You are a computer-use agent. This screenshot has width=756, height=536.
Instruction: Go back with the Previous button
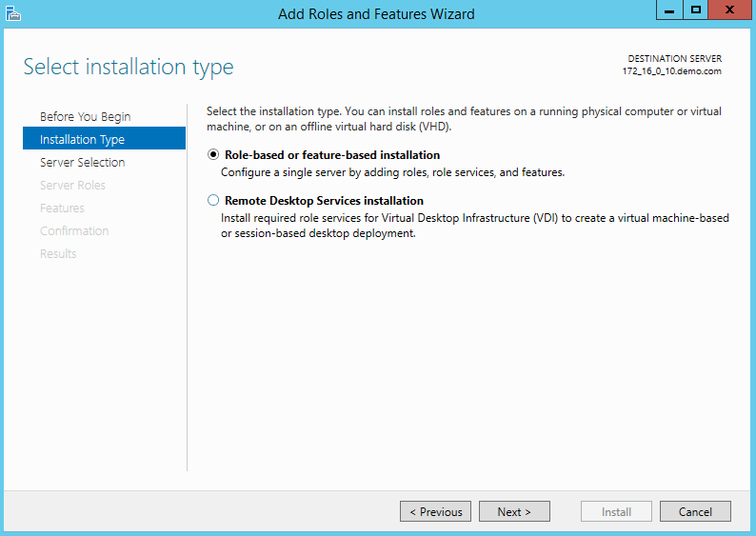click(435, 511)
